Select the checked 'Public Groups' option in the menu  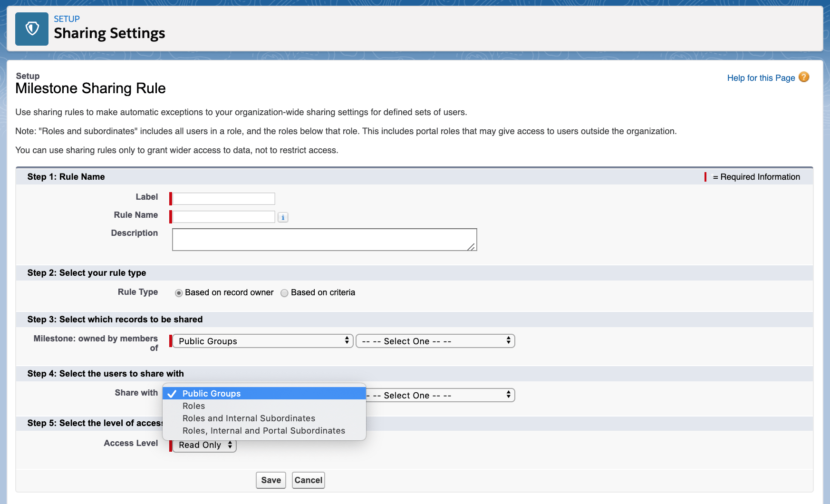(x=211, y=393)
